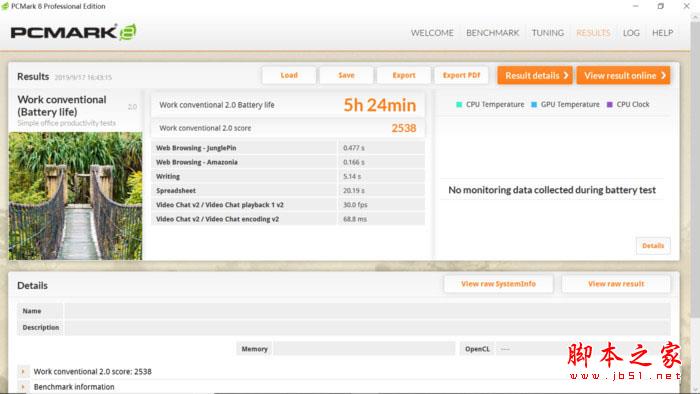700x394 pixels.
Task: Toggle the CPU Clock legend swatch
Action: pos(609,104)
